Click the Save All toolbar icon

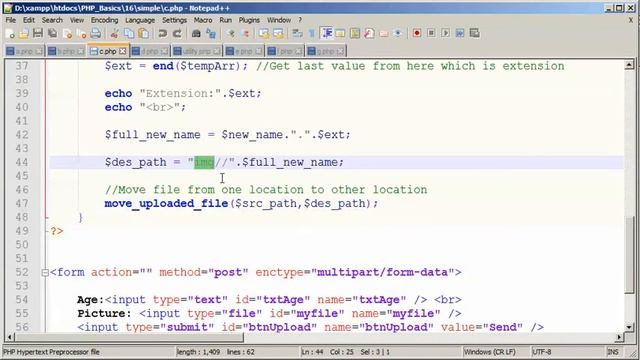pos(52,33)
